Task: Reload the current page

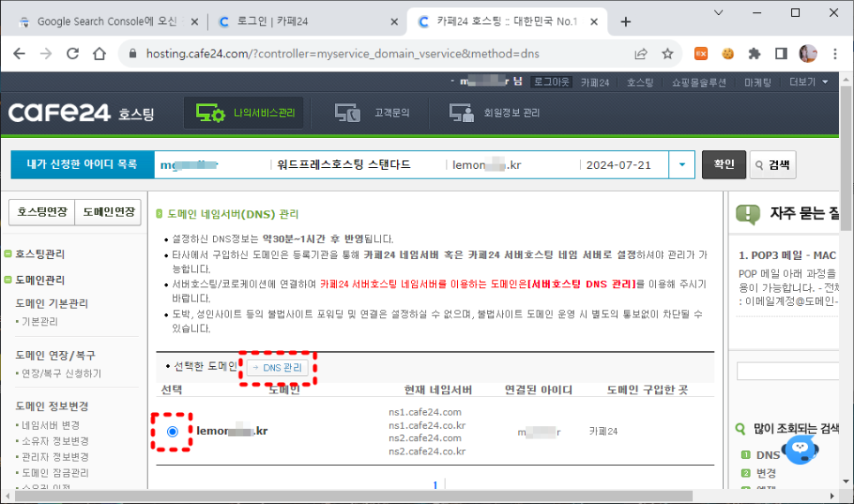Action: [72, 53]
